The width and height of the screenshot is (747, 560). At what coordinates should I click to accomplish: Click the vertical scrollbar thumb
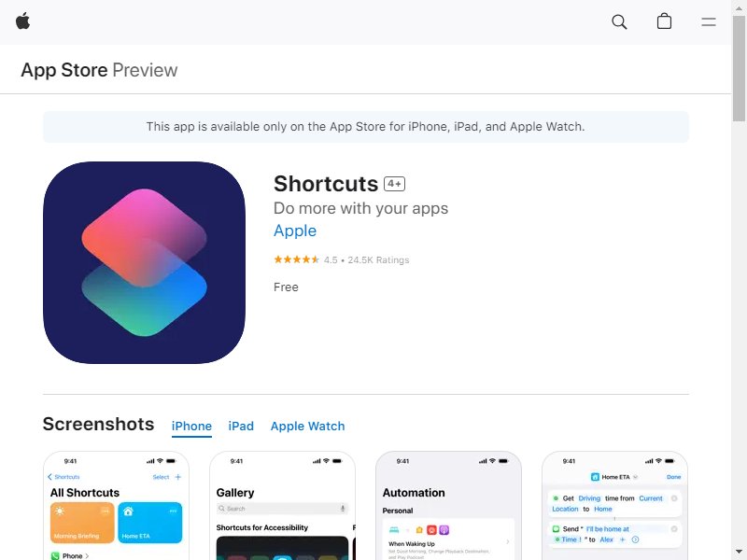(739, 69)
